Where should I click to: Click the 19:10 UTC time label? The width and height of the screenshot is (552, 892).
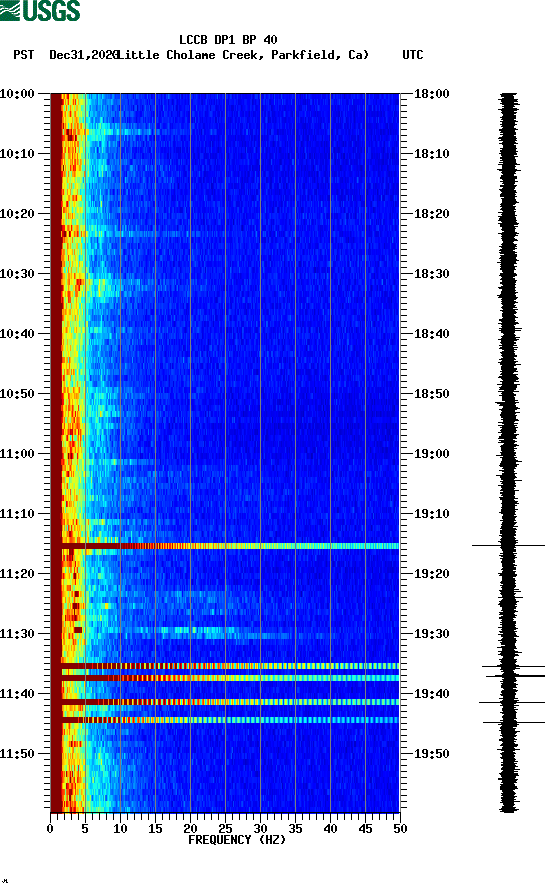pyautogui.click(x=432, y=514)
